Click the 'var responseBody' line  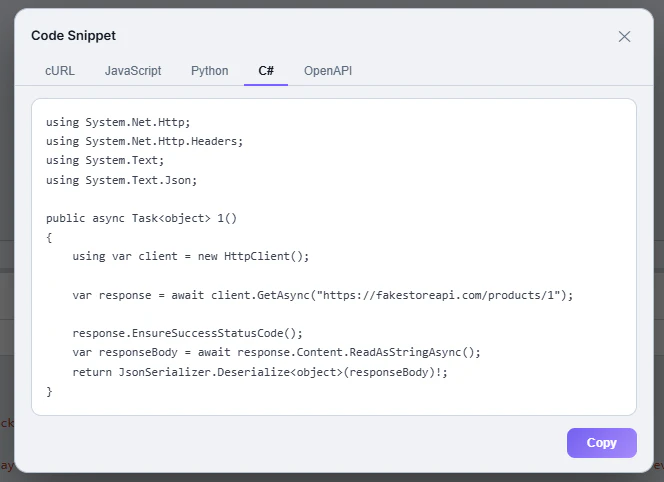tap(276, 352)
